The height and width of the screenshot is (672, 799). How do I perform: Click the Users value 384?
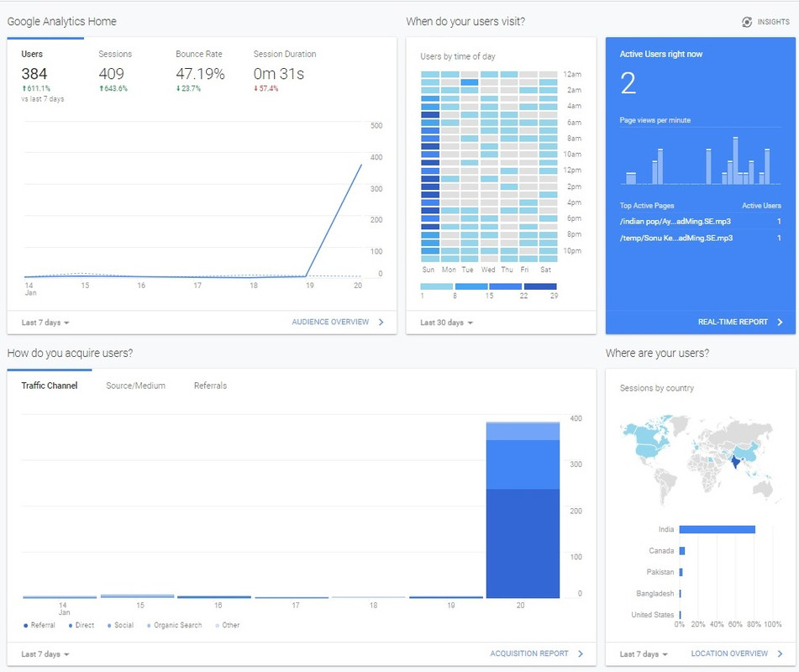coord(34,74)
